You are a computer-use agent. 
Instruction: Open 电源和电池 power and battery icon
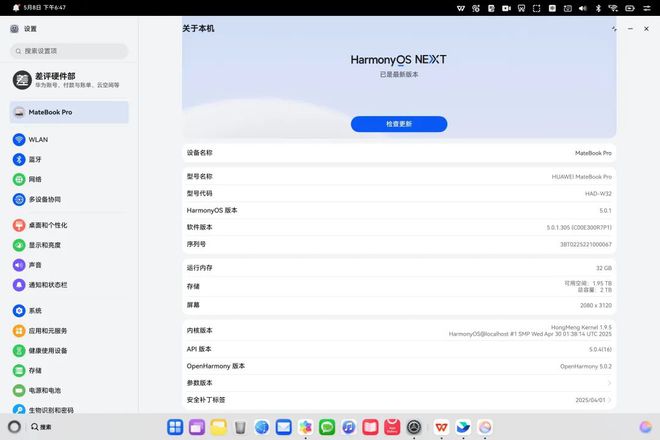click(x=19, y=390)
